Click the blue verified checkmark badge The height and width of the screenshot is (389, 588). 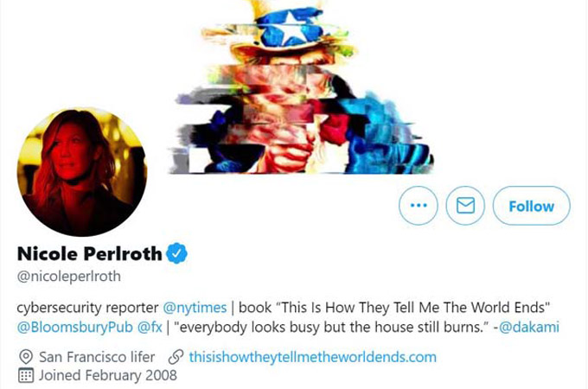pos(176,253)
